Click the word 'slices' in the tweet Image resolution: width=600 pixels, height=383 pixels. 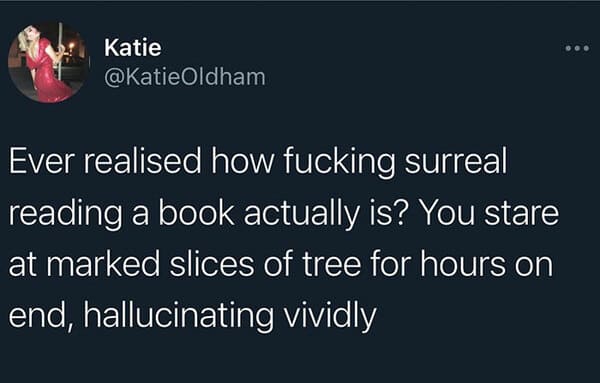[x=212, y=264]
